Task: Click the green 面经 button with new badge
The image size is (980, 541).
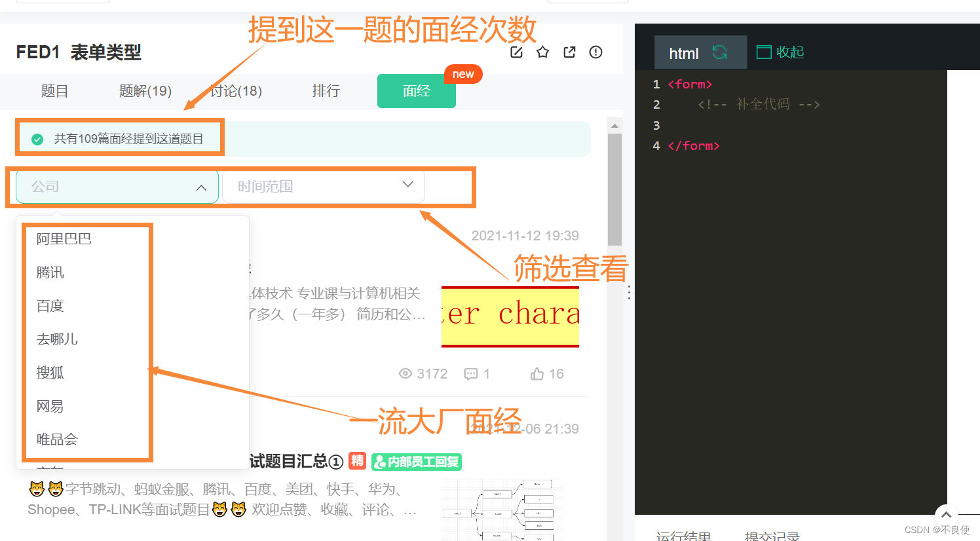Action: 416,91
